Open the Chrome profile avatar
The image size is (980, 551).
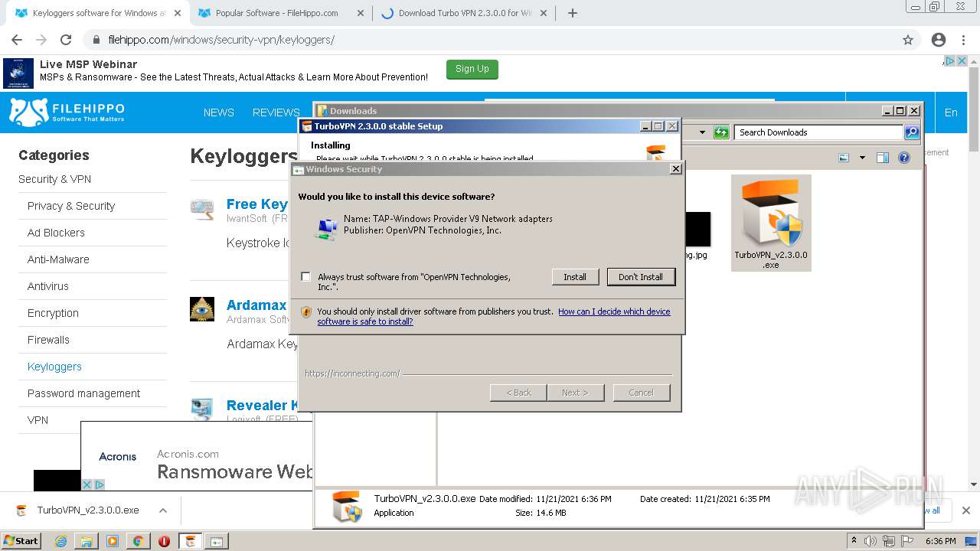[939, 40]
